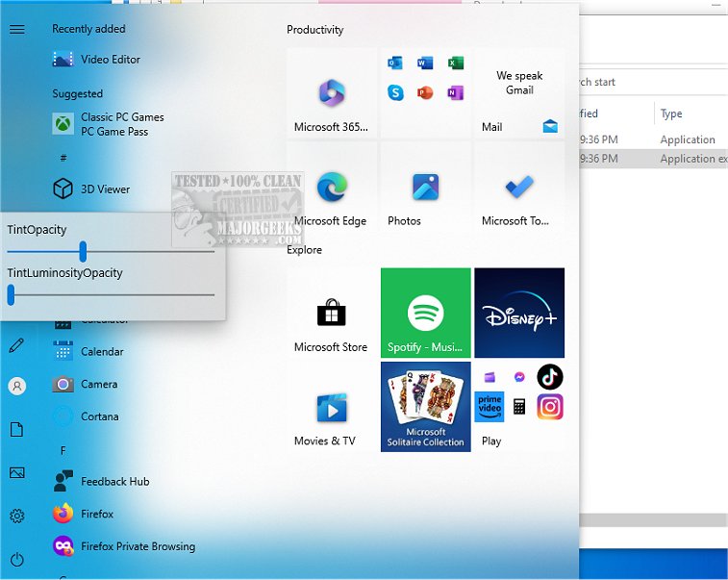This screenshot has height=580, width=728.
Task: Launch Microsoft Edge from tiles
Action: [x=331, y=188]
